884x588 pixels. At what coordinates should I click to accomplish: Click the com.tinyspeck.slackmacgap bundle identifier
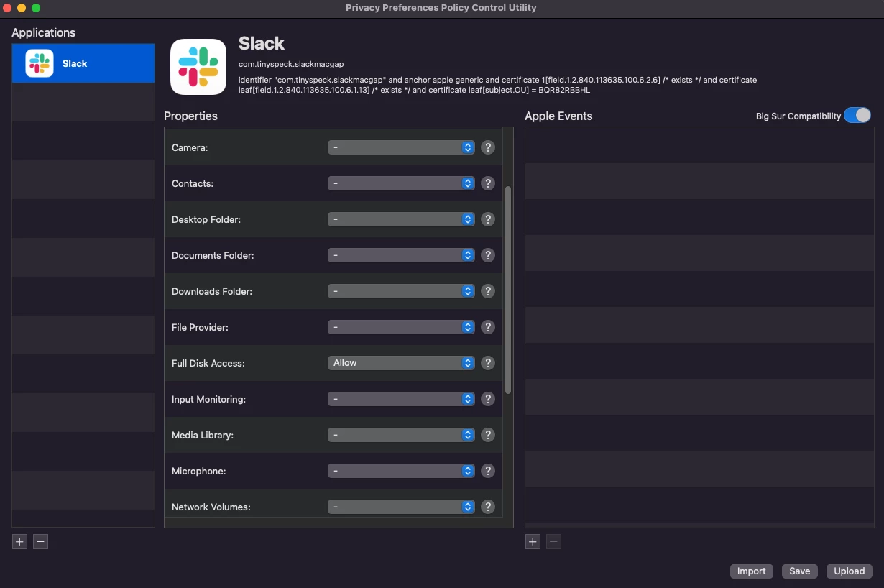(x=291, y=64)
